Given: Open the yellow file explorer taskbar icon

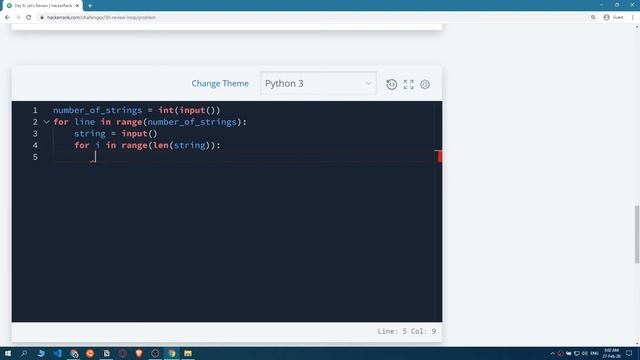Looking at the screenshot, I should click(x=188, y=353).
